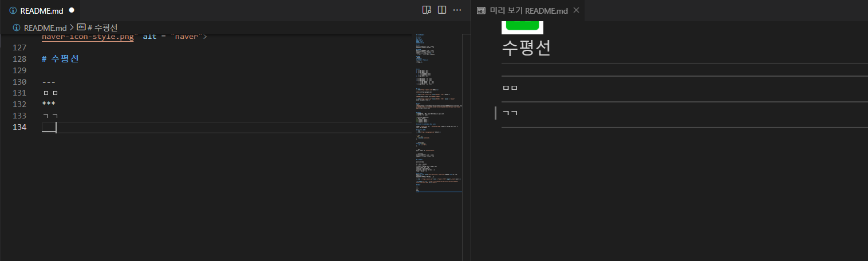Click the ㄱㄱ text on line 133
The width and height of the screenshot is (868, 261).
tap(50, 116)
